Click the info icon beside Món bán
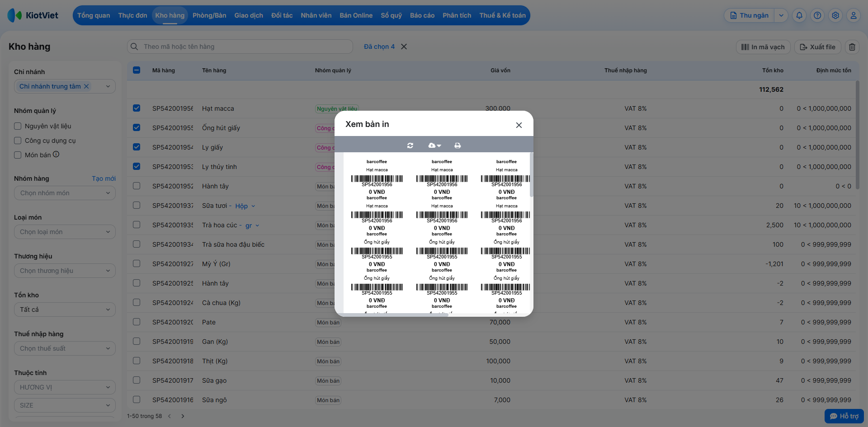The width and height of the screenshot is (868, 427). tap(56, 154)
